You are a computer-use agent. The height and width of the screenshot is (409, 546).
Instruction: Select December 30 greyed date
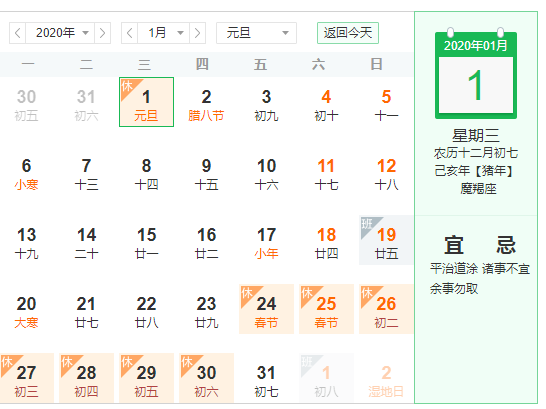click(x=26, y=102)
